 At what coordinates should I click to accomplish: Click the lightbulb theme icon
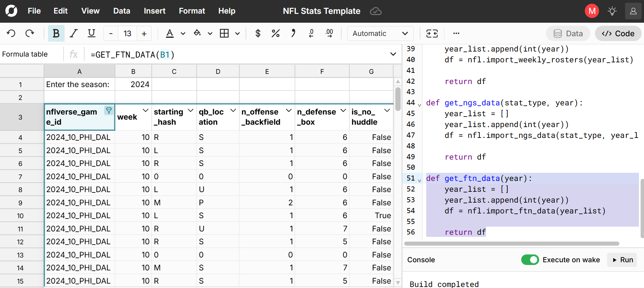click(x=612, y=11)
